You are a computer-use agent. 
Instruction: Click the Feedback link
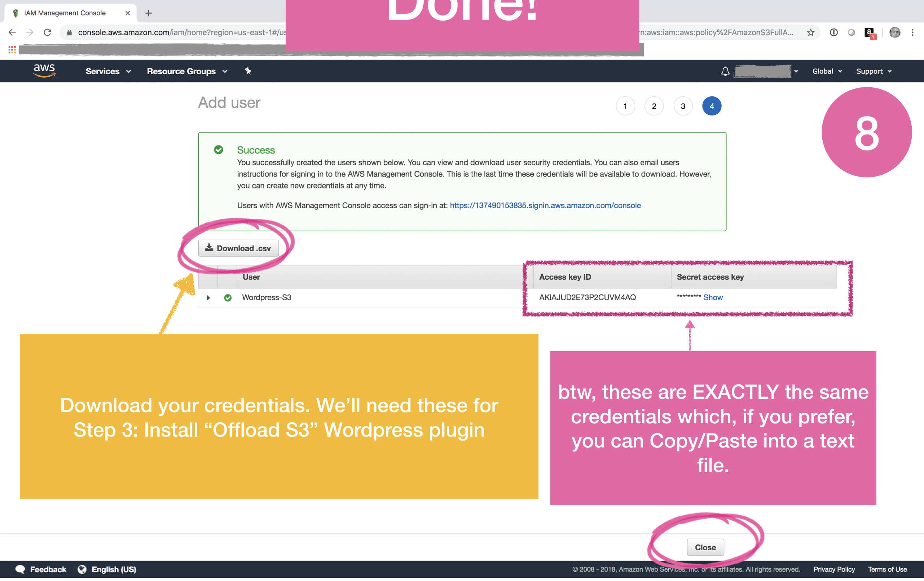48,569
